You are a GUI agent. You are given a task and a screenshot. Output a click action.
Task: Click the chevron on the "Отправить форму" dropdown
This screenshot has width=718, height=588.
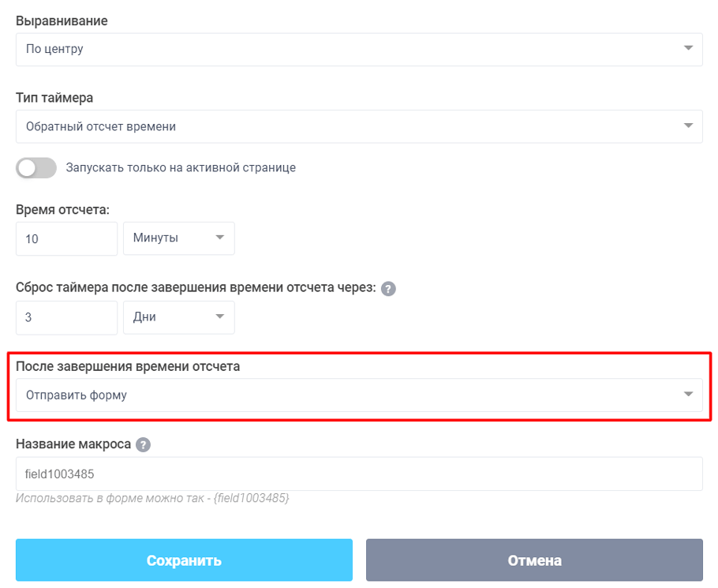point(690,395)
